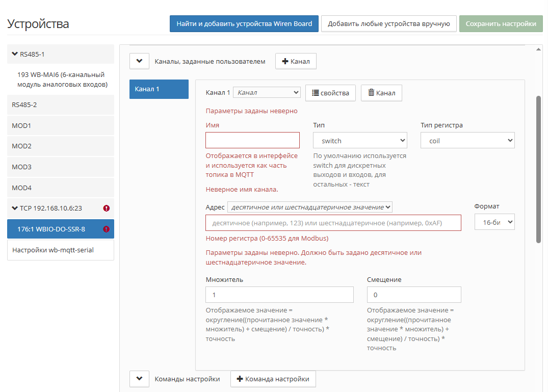Click the empty Имя input field
Screen dimensions: 548x392
(x=253, y=140)
